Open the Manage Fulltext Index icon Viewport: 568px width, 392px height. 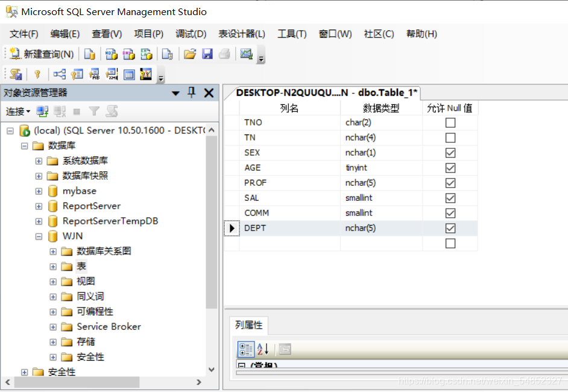point(94,74)
